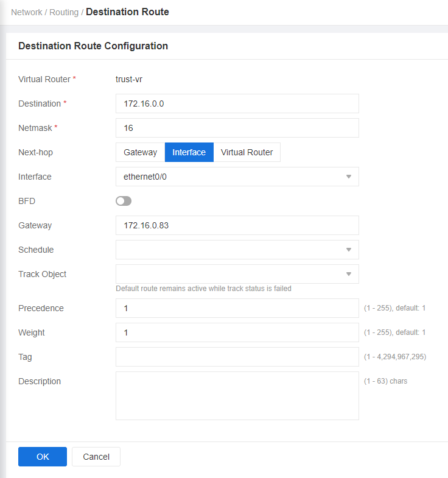Choose Virtual Router next-hop option
Viewport: 448px width, 478px height.
247,152
